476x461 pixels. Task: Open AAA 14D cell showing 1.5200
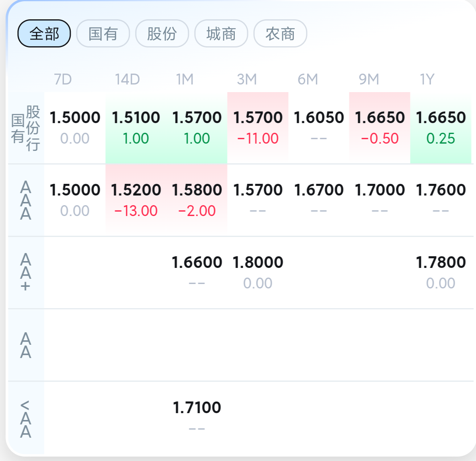click(136, 200)
